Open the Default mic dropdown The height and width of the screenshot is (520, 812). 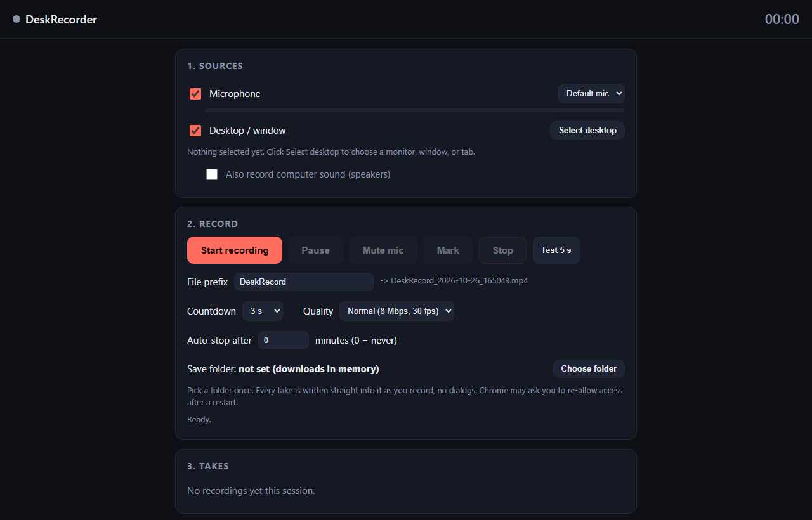coord(591,93)
